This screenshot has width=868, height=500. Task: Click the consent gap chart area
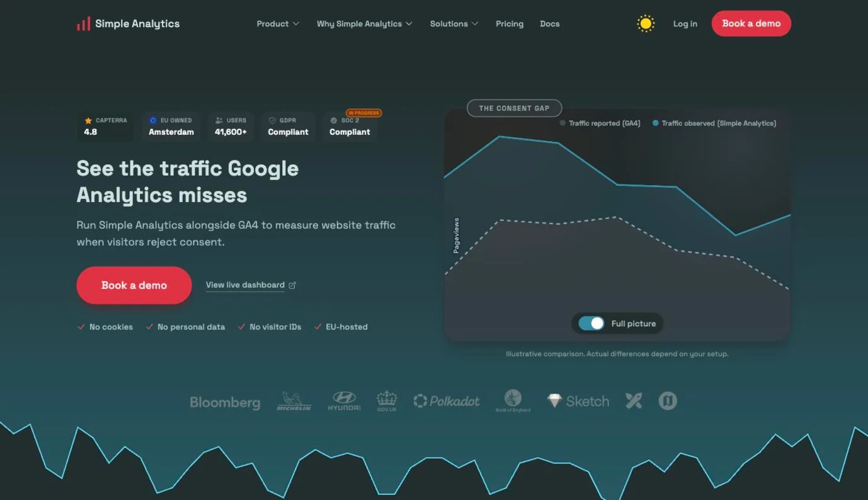617,225
